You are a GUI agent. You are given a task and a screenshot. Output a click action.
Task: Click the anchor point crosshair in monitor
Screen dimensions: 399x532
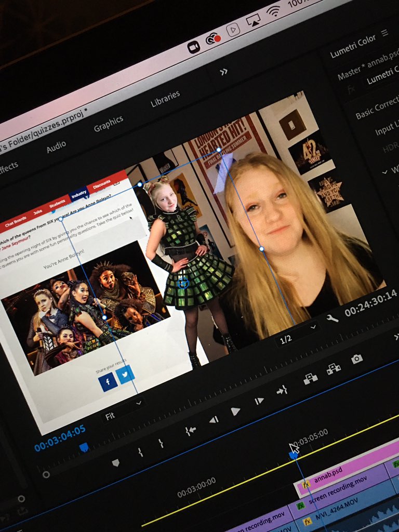pyautogui.click(x=183, y=283)
